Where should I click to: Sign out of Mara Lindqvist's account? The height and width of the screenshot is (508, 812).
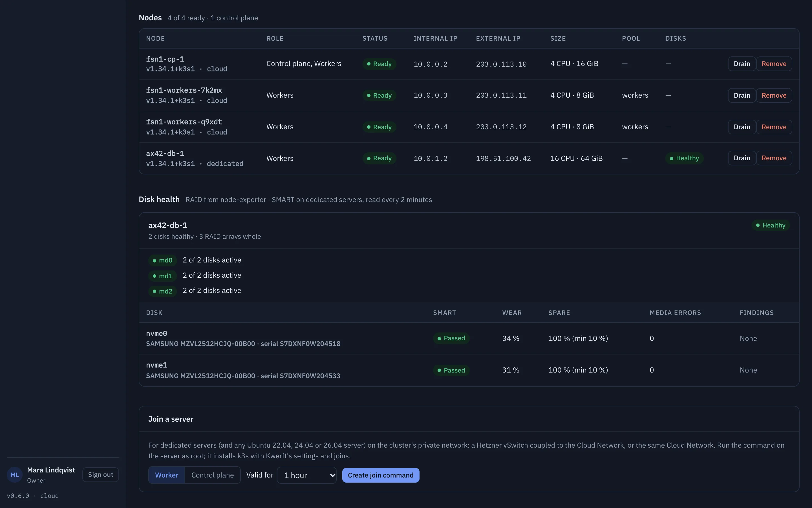101,475
